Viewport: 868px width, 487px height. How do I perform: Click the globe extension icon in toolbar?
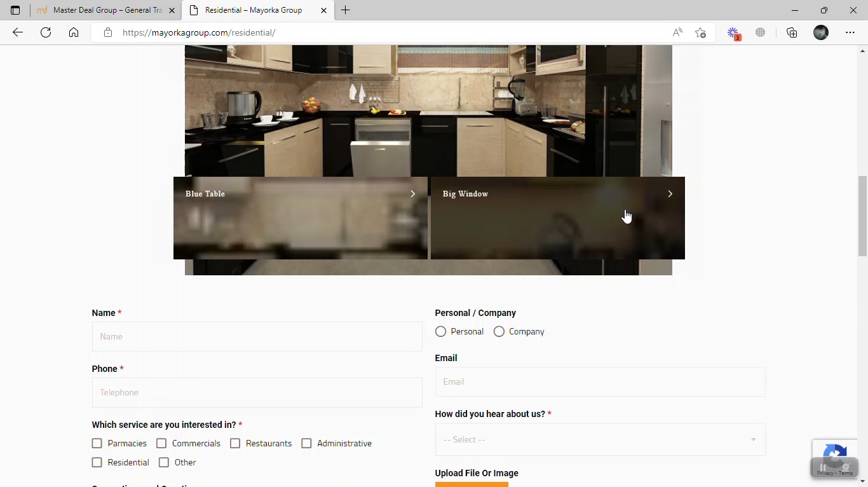(x=760, y=32)
